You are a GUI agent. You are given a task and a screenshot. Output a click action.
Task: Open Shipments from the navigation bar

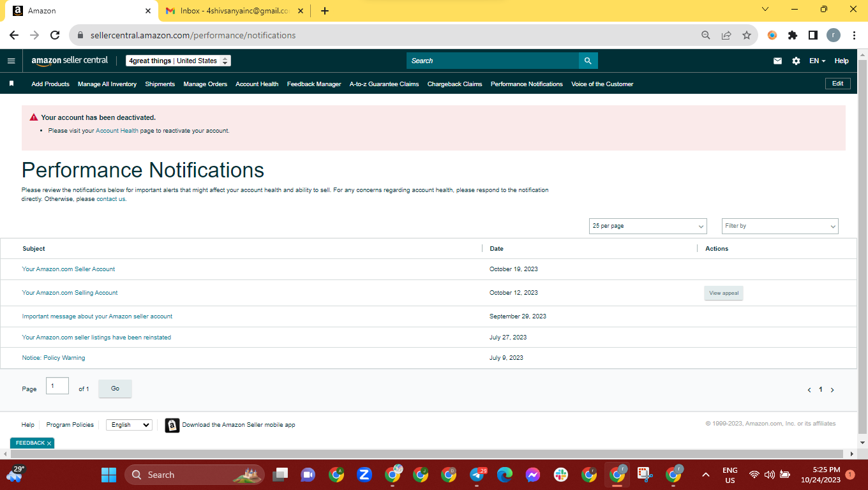pos(160,84)
